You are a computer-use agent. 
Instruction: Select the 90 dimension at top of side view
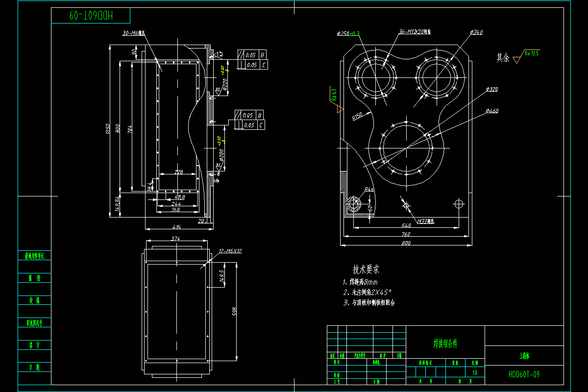pos(134,51)
